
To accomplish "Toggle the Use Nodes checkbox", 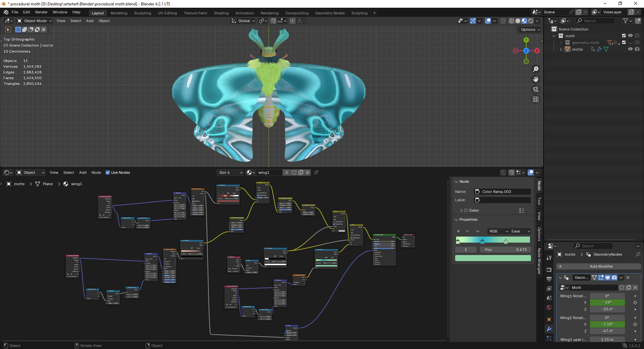I will tap(108, 172).
